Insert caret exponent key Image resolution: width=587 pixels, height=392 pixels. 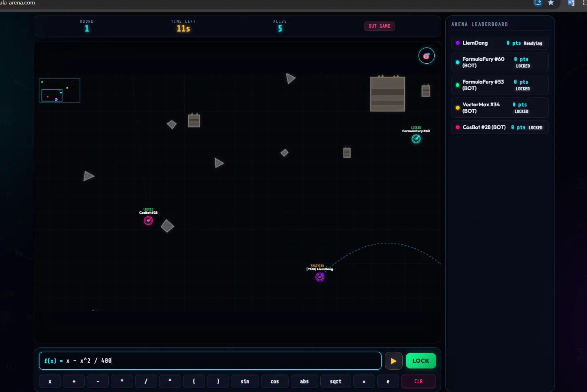(x=170, y=381)
